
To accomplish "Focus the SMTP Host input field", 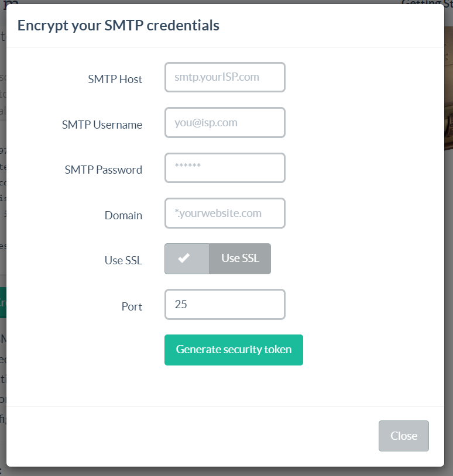I will point(225,77).
